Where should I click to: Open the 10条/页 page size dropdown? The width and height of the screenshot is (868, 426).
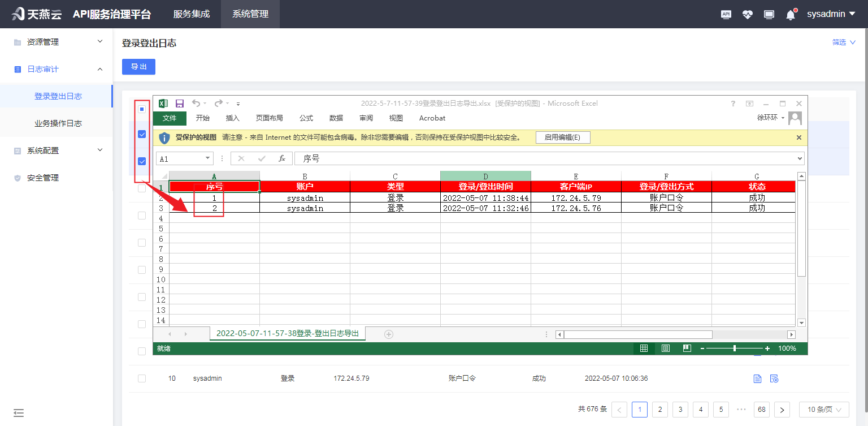tap(823, 409)
